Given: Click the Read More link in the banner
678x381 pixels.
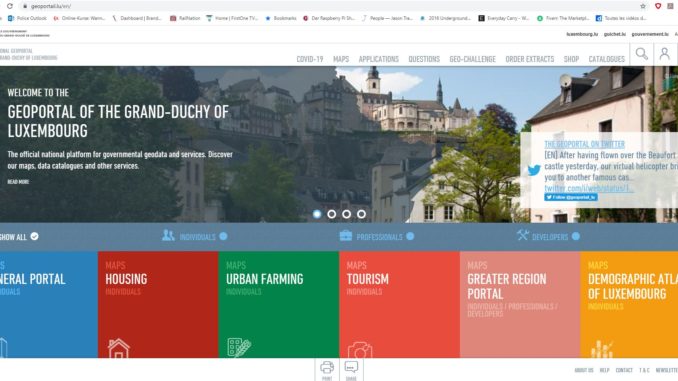Looking at the screenshot, I should [x=18, y=182].
